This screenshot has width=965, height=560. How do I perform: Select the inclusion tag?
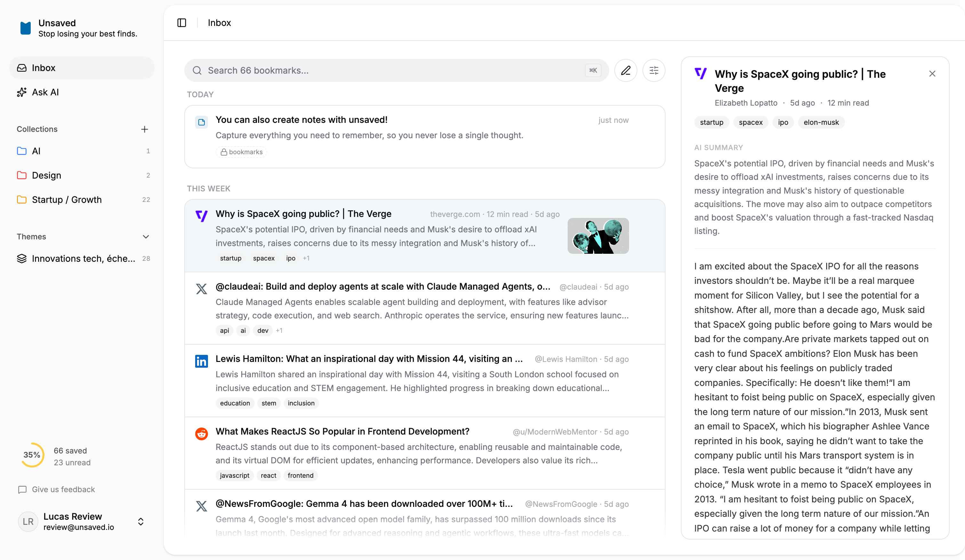point(301,403)
